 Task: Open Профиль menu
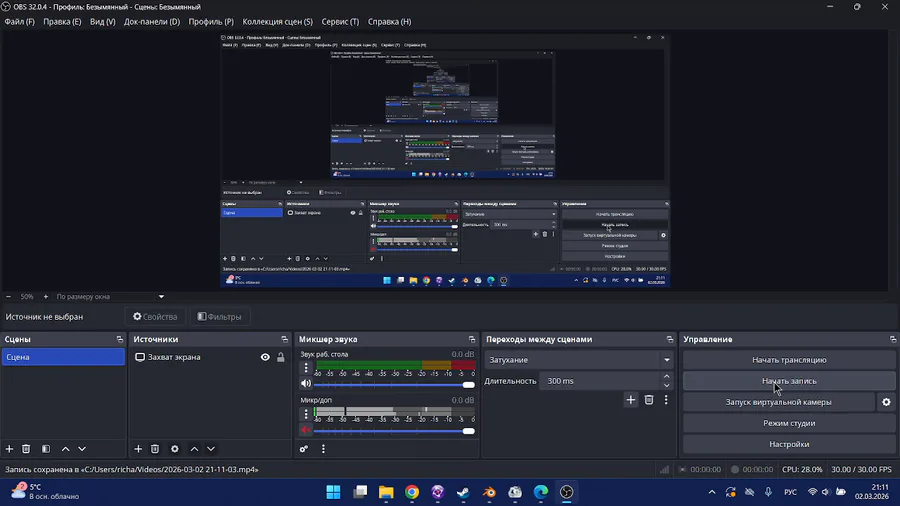point(211,22)
